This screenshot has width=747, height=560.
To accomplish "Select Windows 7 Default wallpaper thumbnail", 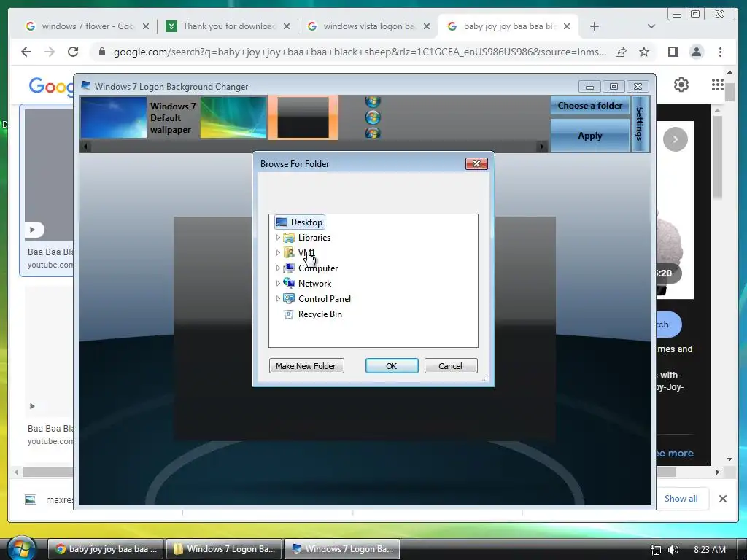I will point(114,117).
